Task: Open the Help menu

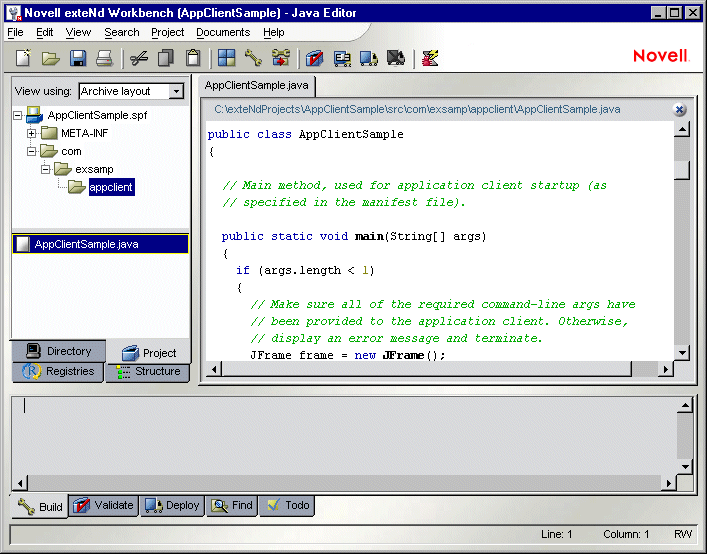Action: (274, 32)
